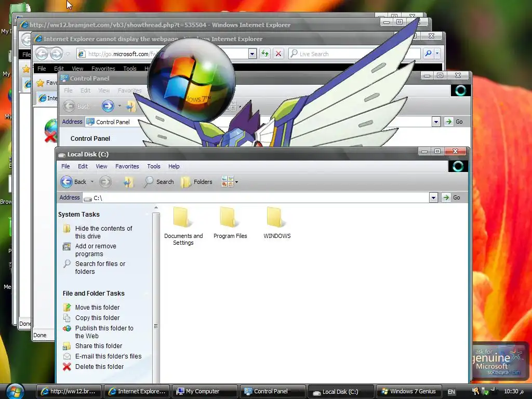Open the address dropdown in Control Panel window
The height and width of the screenshot is (399, 532).
436,122
